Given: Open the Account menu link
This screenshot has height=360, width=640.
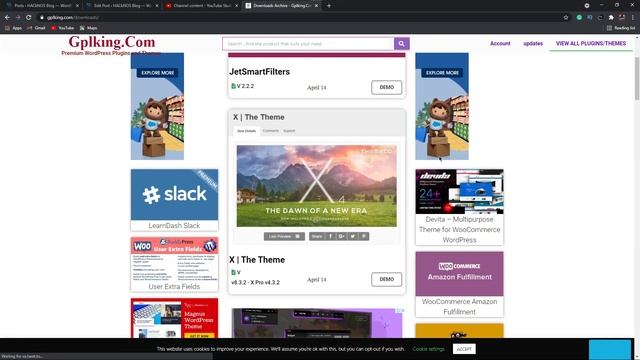Looking at the screenshot, I should pos(500,43).
